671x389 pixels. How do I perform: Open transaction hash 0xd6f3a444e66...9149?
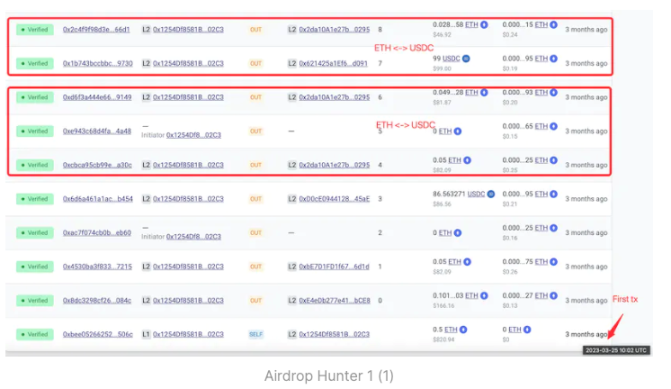tap(97, 97)
